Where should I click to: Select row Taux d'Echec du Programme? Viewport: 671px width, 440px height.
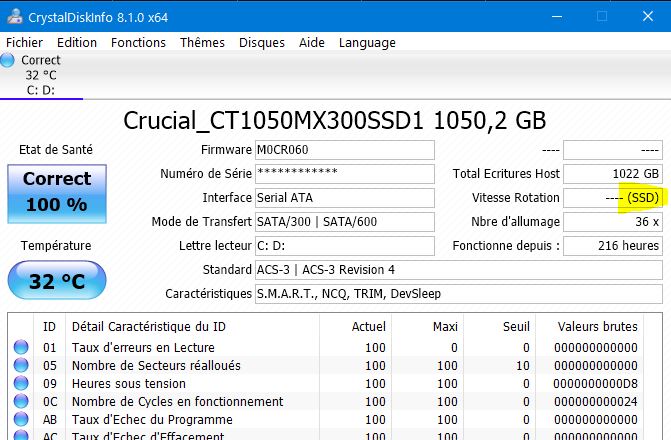326,419
